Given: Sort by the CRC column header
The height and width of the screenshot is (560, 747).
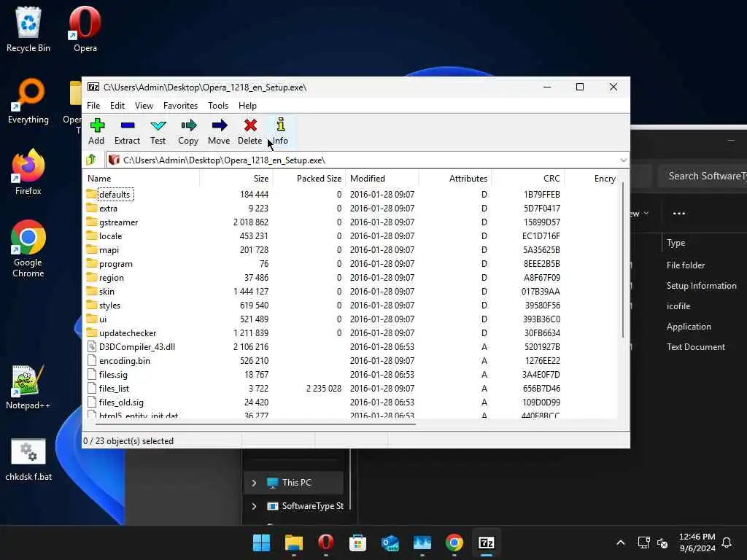Looking at the screenshot, I should [528, 179].
